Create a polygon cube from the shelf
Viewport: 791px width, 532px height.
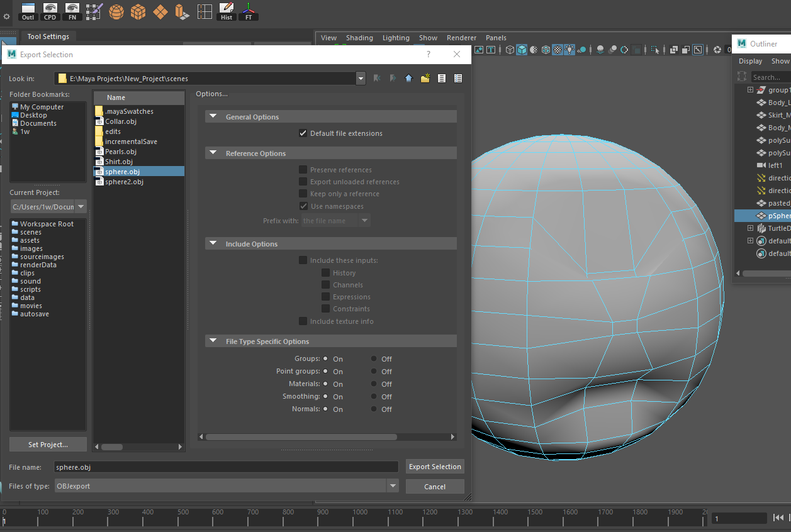138,11
